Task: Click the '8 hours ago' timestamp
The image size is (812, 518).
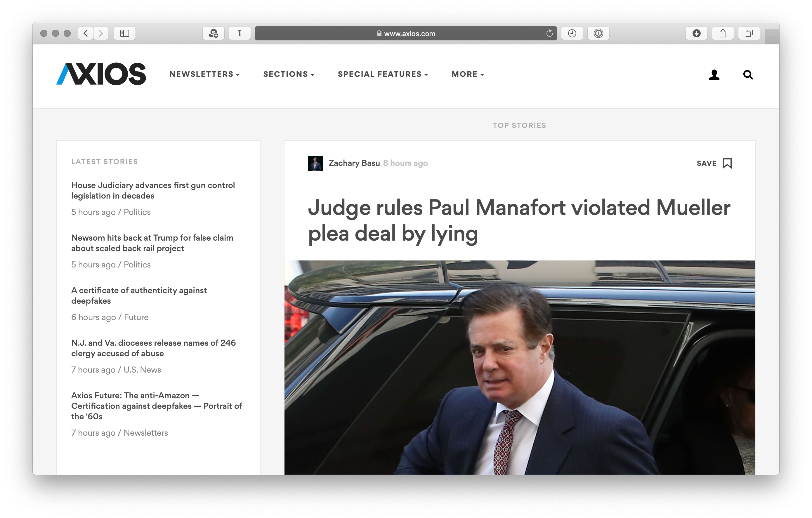Action: (405, 163)
